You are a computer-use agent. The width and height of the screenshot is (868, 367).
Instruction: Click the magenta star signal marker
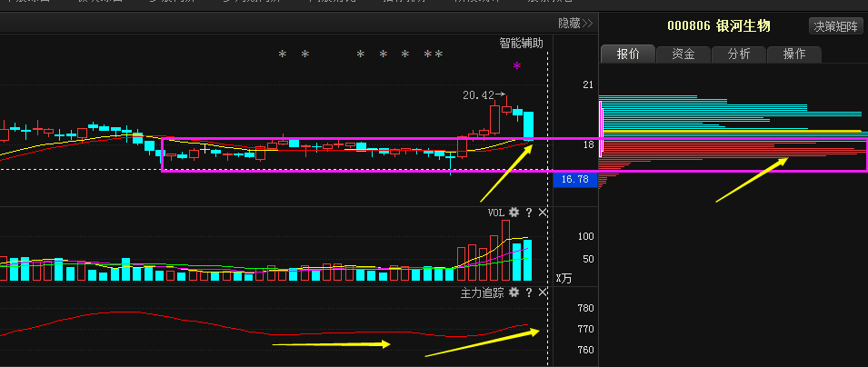coord(517,66)
